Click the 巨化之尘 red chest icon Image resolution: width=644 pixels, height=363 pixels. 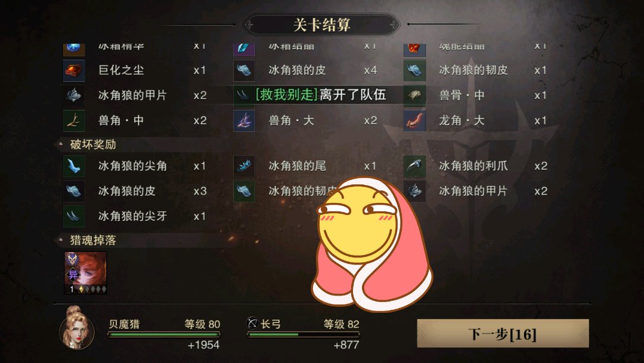tap(74, 70)
